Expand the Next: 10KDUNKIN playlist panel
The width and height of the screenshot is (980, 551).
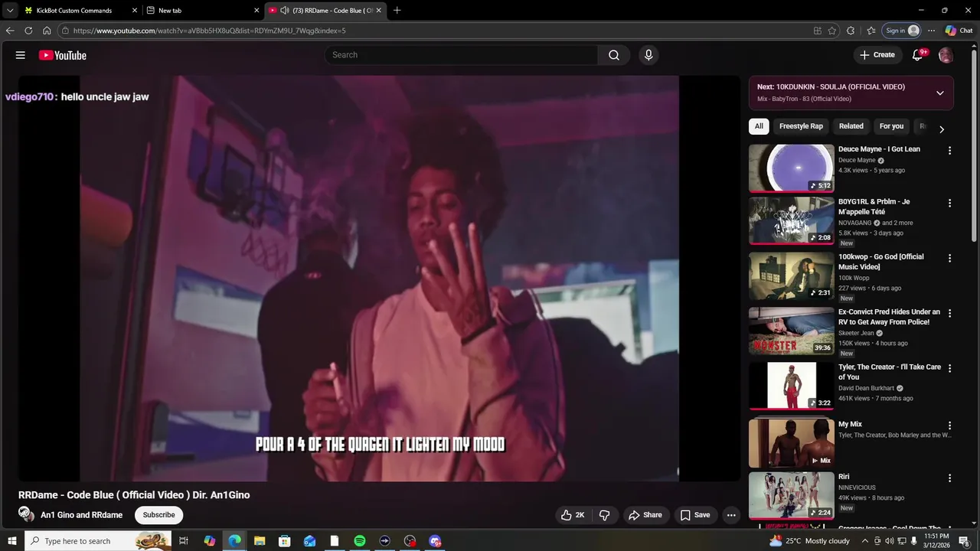tap(939, 93)
